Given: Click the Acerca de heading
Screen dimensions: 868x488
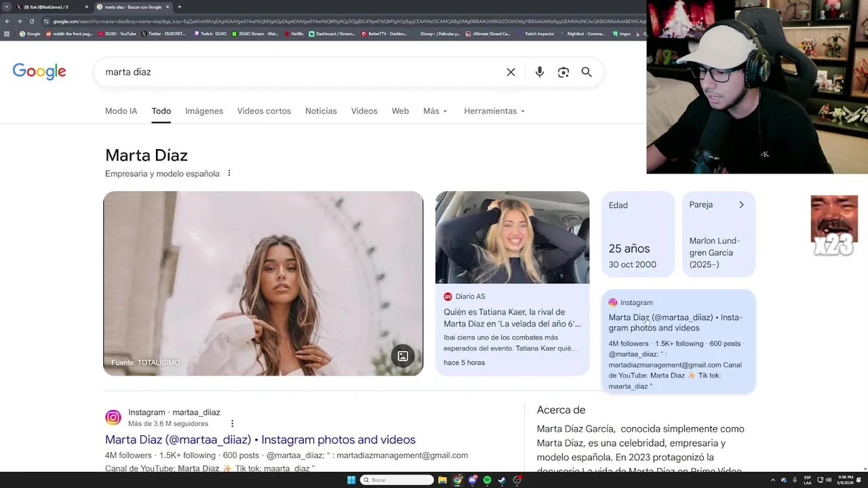Looking at the screenshot, I should tap(561, 410).
